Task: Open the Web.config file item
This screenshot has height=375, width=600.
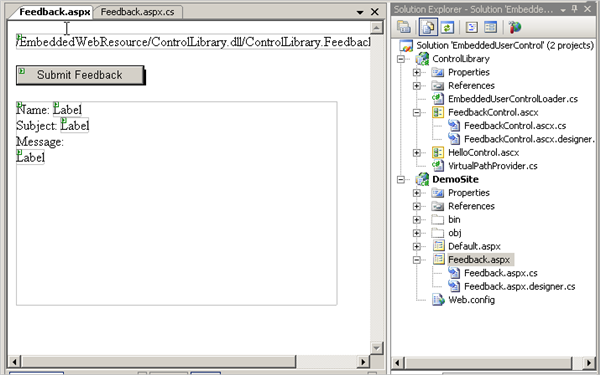Action: 471,300
